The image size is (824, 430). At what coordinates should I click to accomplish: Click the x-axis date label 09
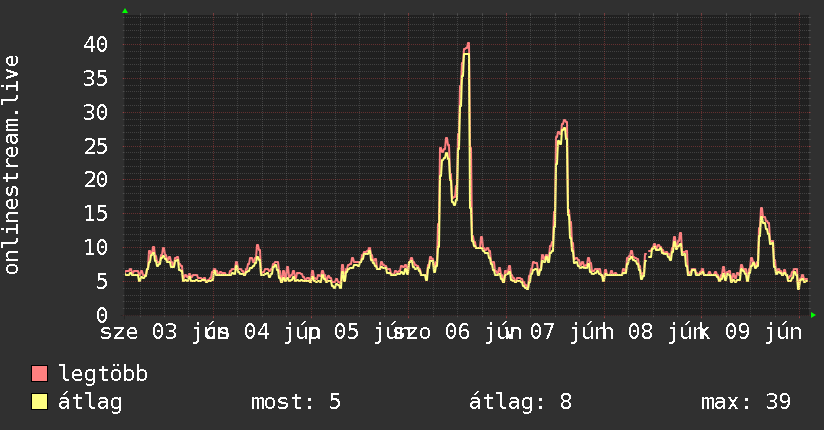[737, 332]
